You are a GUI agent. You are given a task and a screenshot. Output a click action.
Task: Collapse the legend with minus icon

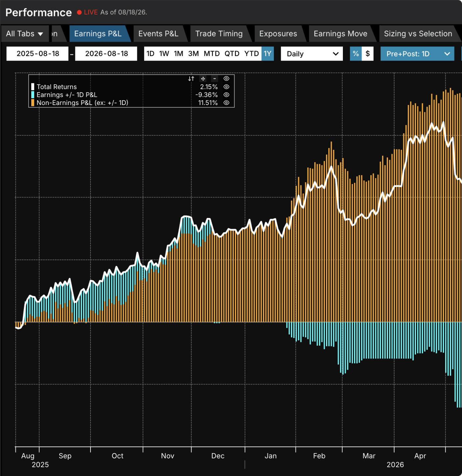pyautogui.click(x=215, y=79)
